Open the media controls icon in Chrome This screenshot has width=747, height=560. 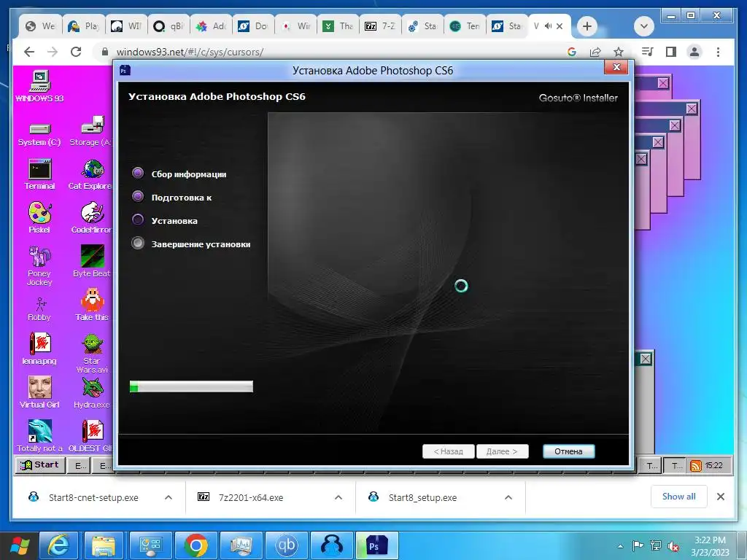point(647,52)
